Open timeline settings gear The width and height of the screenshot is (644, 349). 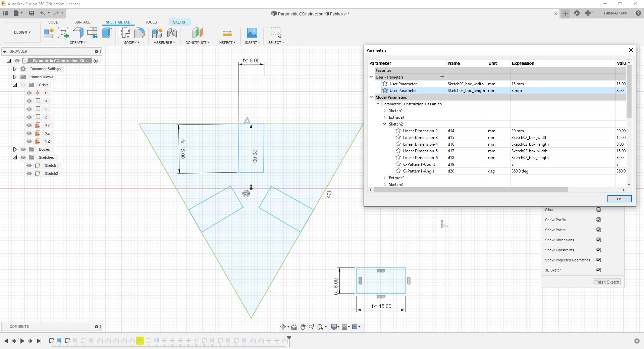[x=637, y=341]
